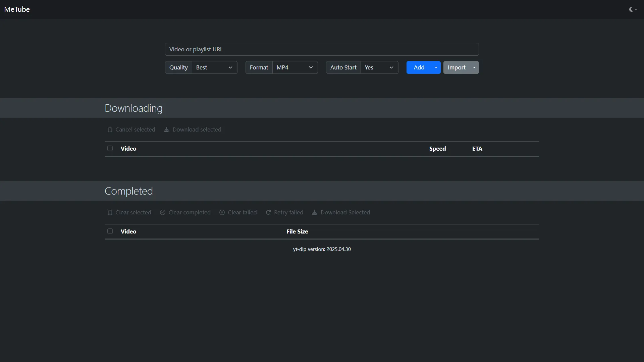Click the Import button

pos(457,67)
